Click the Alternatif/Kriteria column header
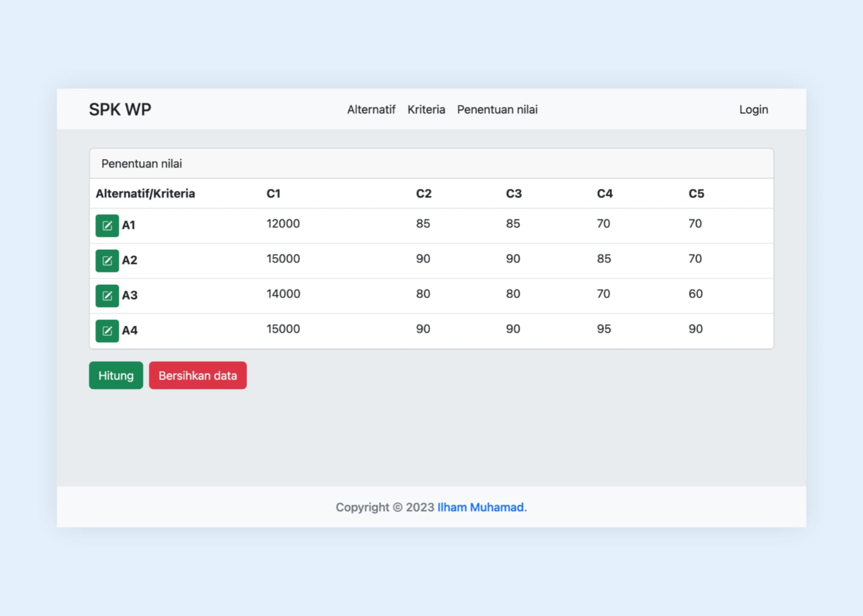Viewport: 863px width, 616px height. [145, 194]
